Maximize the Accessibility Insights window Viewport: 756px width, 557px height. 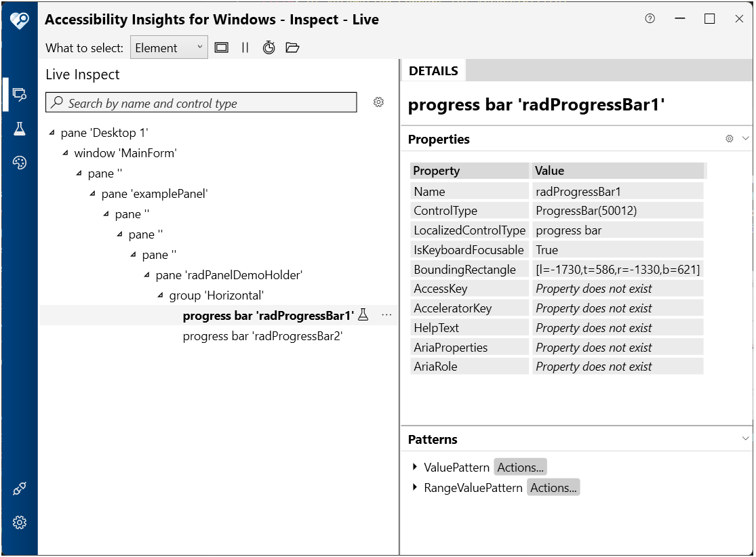[709, 19]
